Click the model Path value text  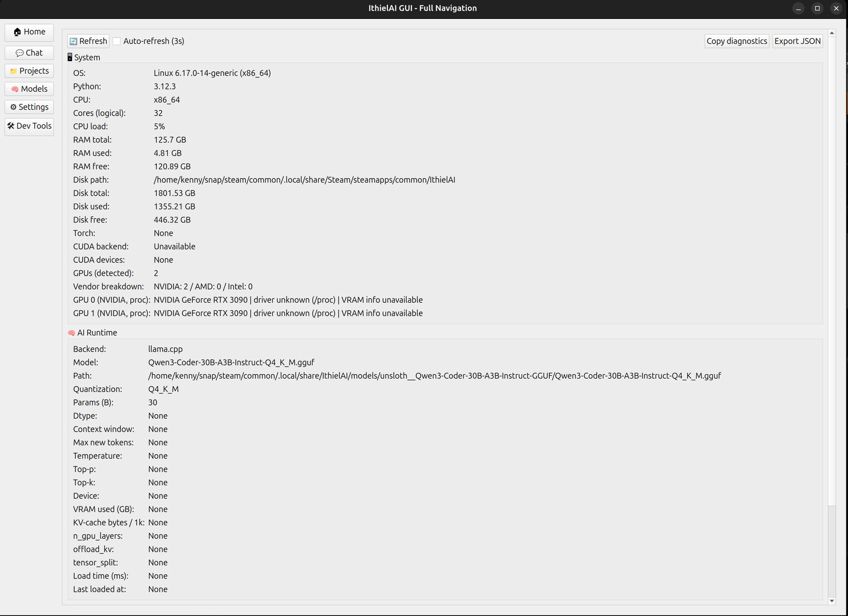point(434,375)
